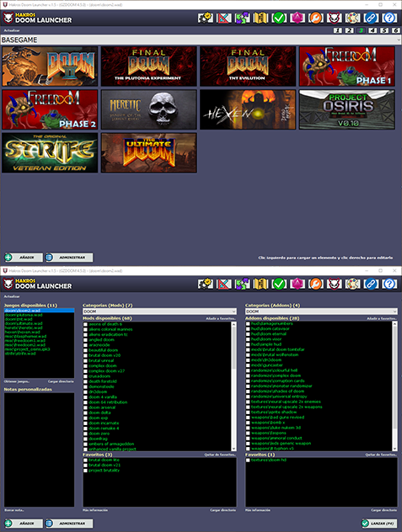Click puzzle pieces icon in upper window toolbar
The width and height of the screenshot is (402, 532).
[x=242, y=18]
